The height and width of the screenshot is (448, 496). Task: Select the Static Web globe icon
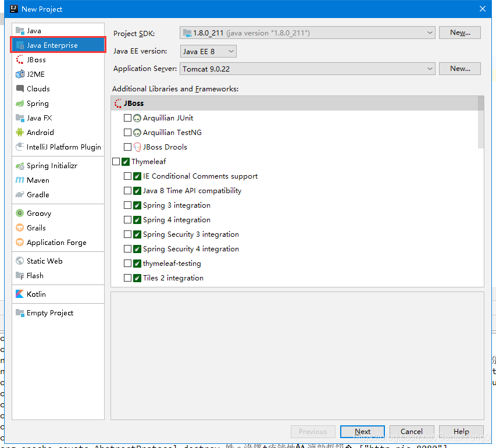pyautogui.click(x=20, y=261)
